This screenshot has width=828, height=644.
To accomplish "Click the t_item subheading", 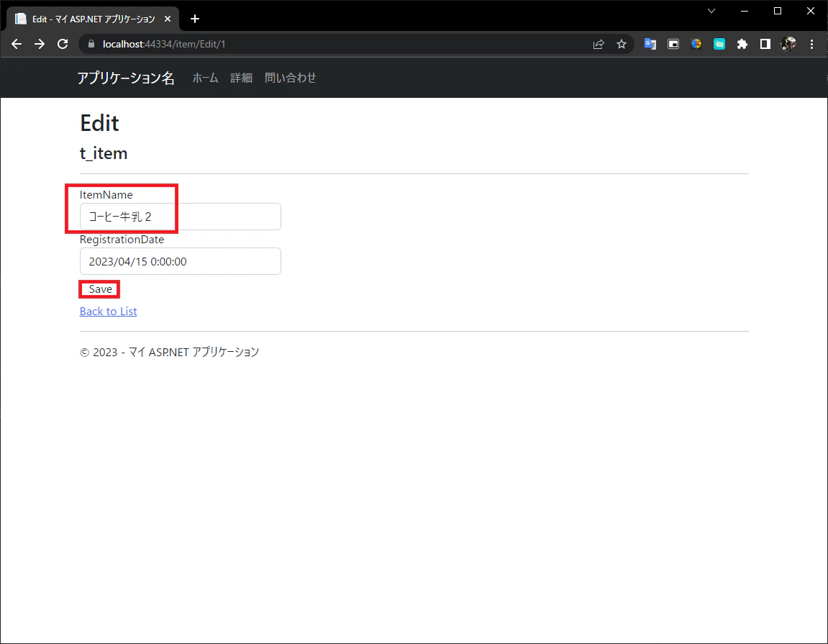I will click(104, 153).
